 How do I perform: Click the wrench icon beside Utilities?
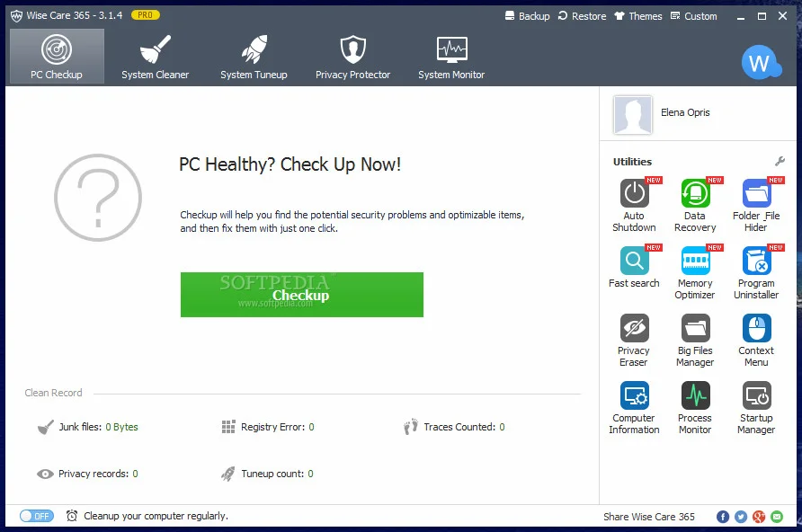(779, 162)
